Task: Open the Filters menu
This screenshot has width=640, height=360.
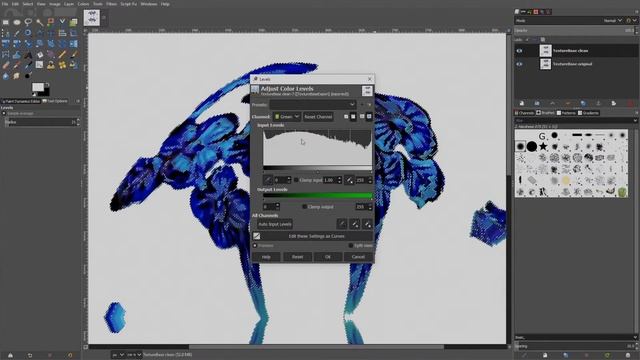Action: tap(111, 4)
